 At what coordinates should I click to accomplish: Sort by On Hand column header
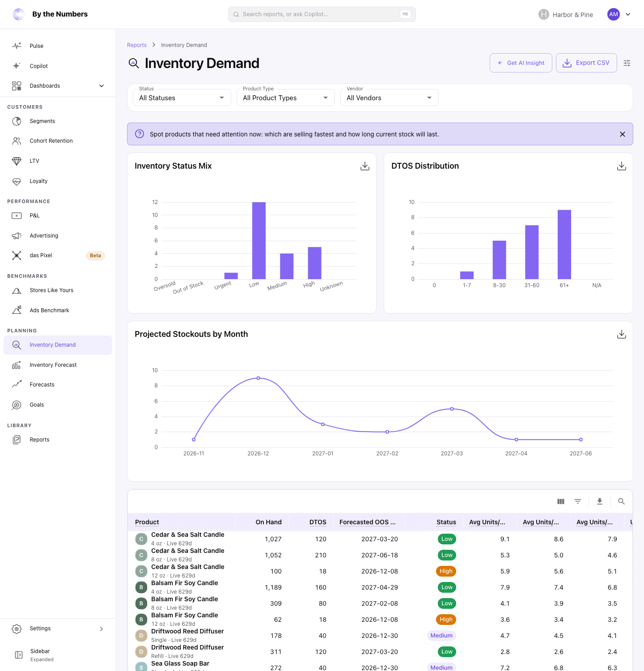(x=269, y=522)
